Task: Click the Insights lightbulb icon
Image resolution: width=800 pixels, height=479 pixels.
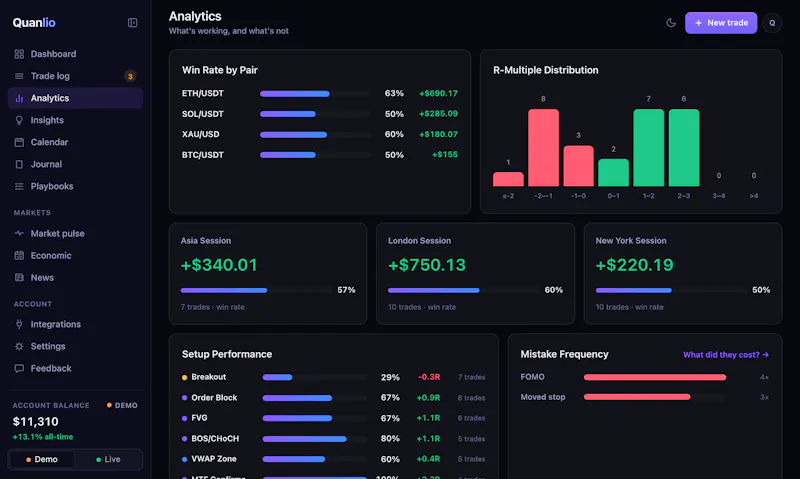Action: (x=19, y=120)
